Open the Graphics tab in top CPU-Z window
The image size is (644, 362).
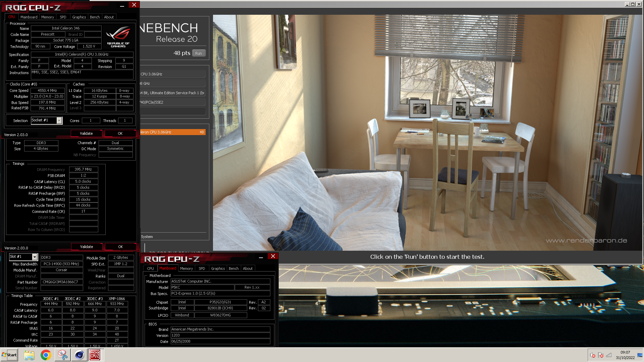(x=79, y=17)
